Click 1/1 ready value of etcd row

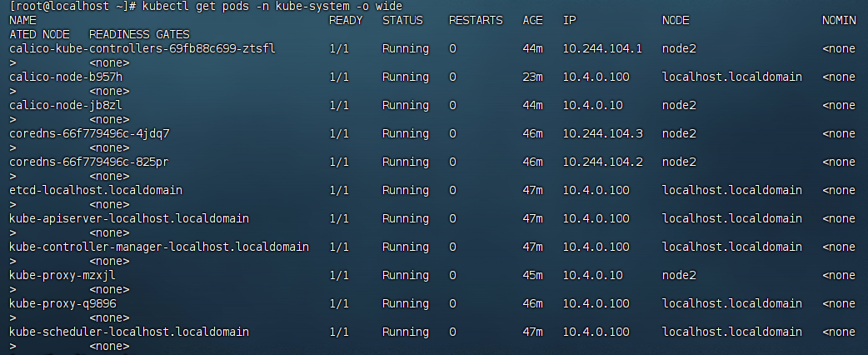pyautogui.click(x=339, y=191)
